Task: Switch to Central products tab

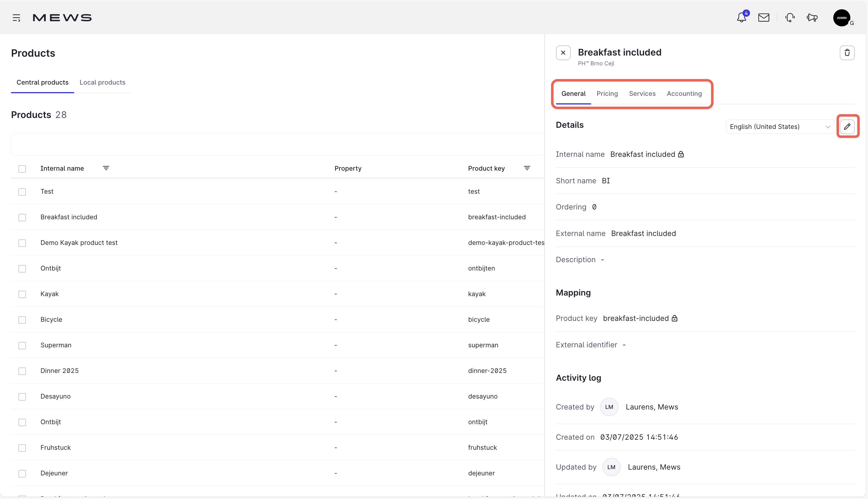Action: click(43, 82)
